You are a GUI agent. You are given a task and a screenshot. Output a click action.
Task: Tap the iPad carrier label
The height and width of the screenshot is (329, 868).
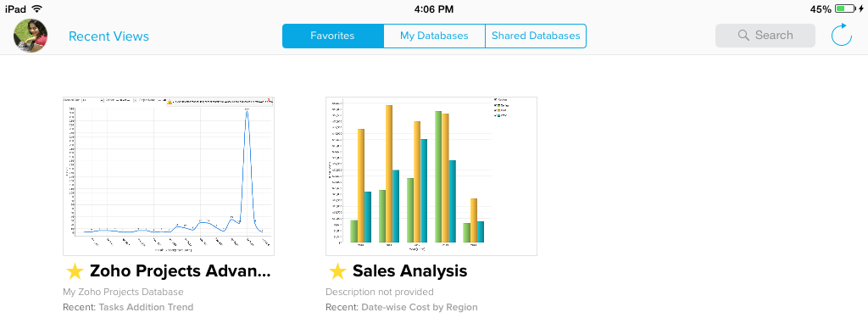[x=15, y=8]
